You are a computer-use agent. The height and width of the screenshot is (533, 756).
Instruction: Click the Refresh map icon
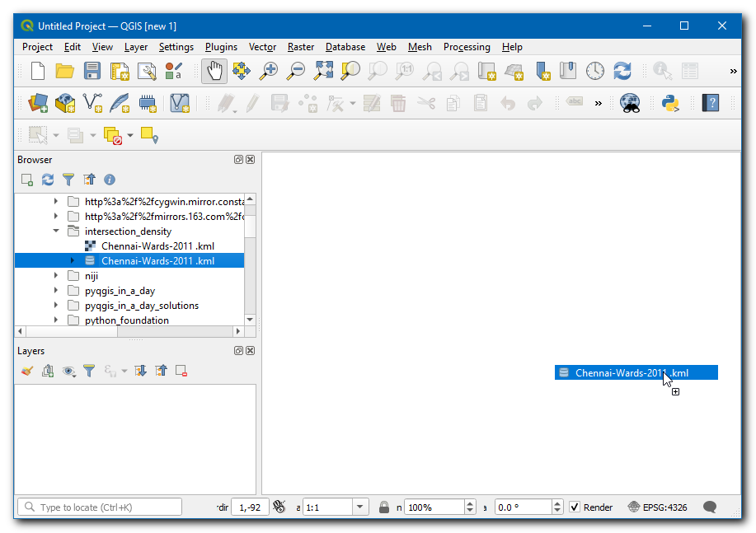(622, 72)
